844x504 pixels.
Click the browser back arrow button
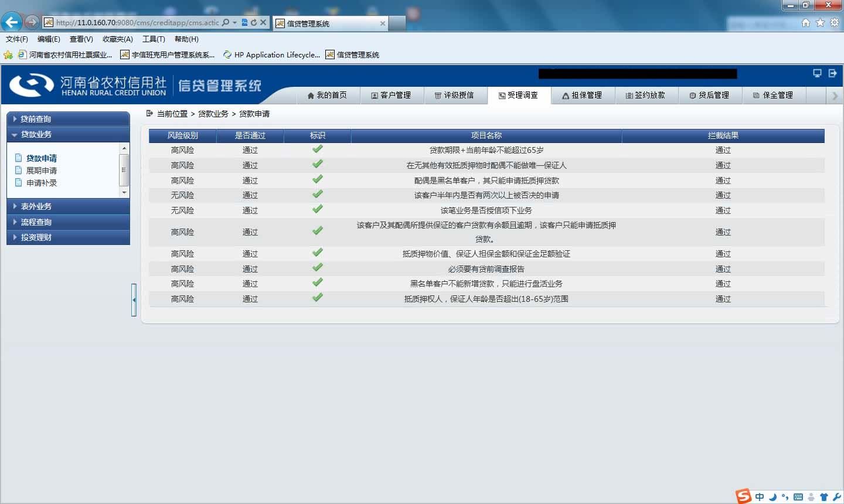(x=11, y=22)
